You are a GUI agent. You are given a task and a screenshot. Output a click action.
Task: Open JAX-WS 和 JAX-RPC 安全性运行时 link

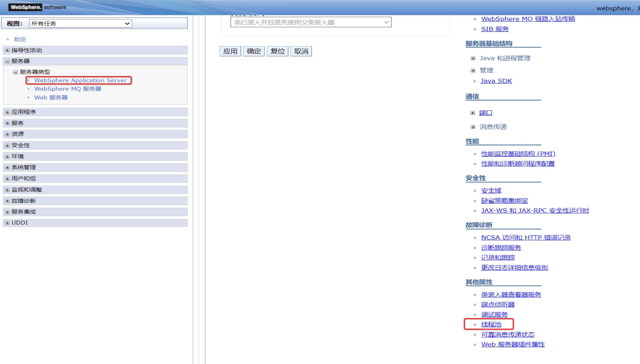click(x=535, y=211)
